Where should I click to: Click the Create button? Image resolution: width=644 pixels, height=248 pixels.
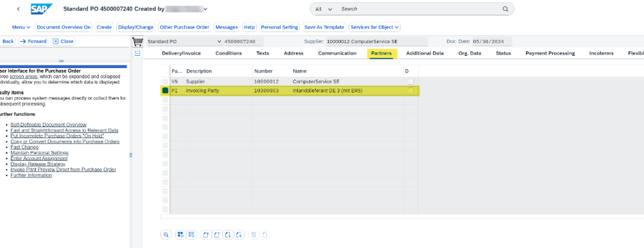(x=104, y=27)
